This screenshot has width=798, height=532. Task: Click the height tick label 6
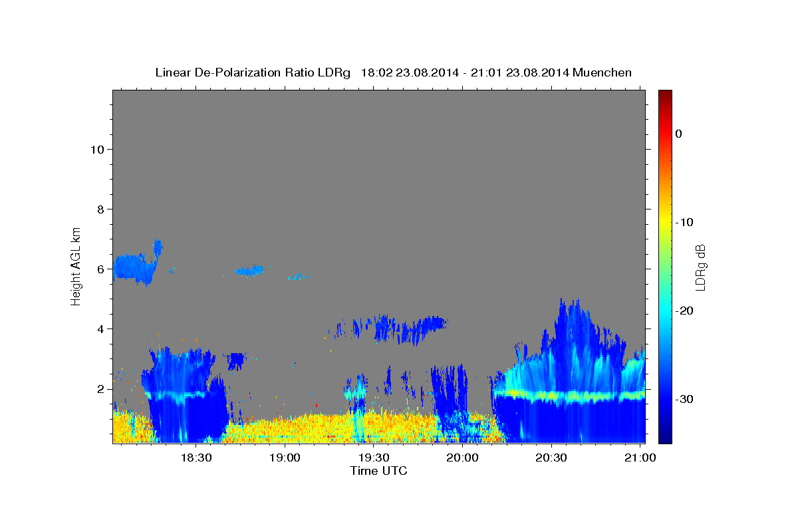(99, 269)
